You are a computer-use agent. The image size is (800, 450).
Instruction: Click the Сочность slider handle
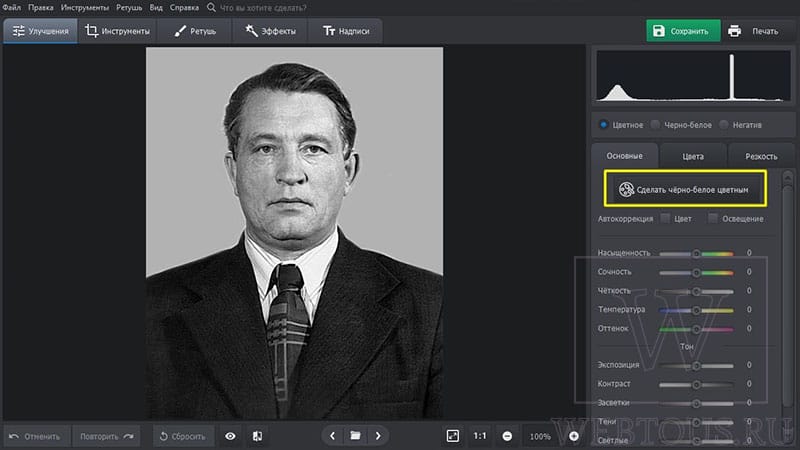(x=696, y=272)
